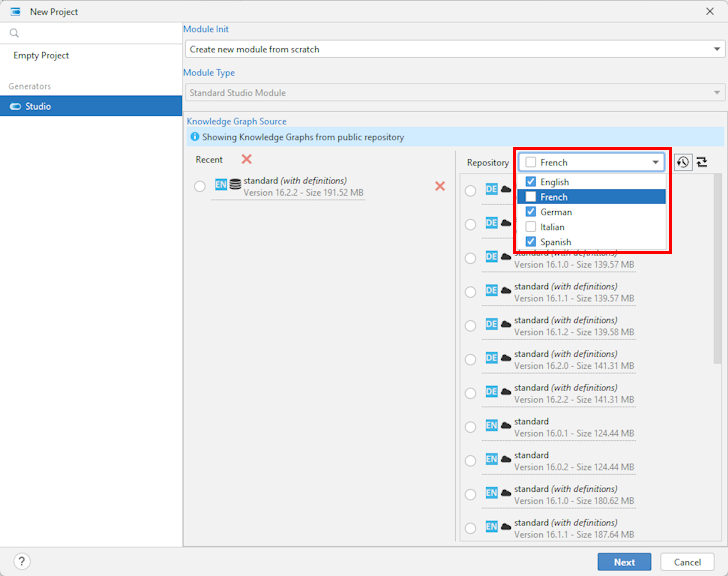Screen dimensions: 728x576
Task: Click the search magnifier icon
Action: (x=14, y=33)
